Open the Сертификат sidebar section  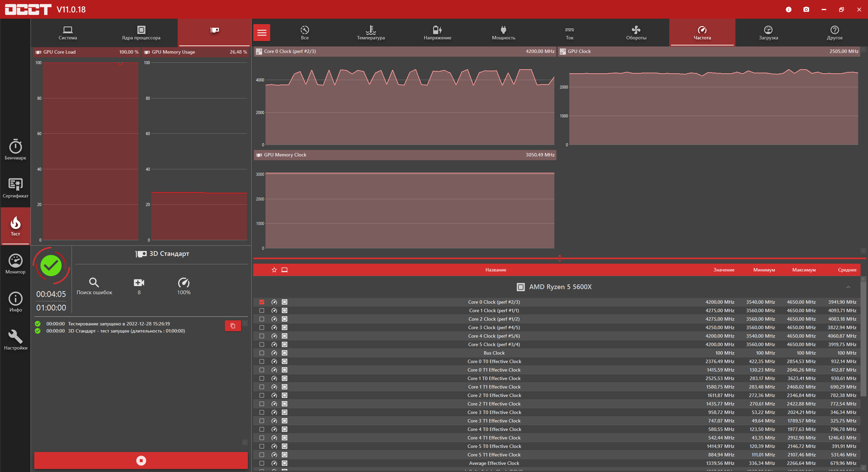tap(15, 188)
